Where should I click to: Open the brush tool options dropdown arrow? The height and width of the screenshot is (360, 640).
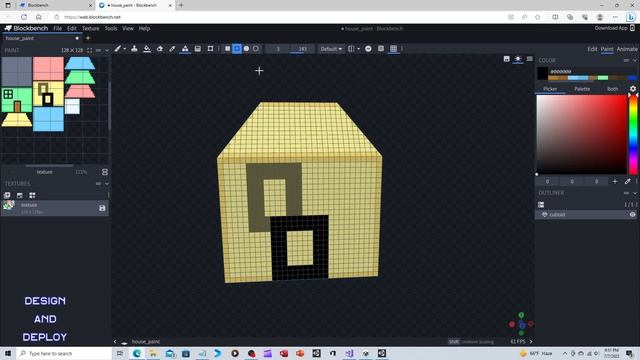click(124, 49)
